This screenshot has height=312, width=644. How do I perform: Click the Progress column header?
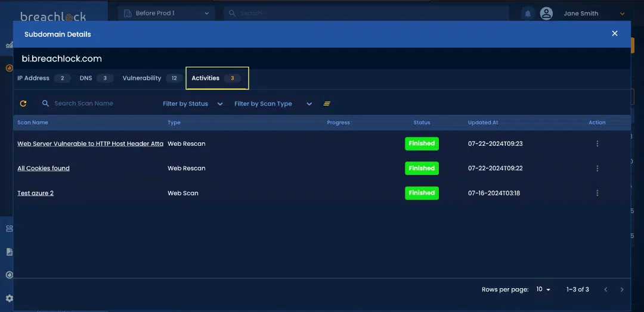[339, 123]
